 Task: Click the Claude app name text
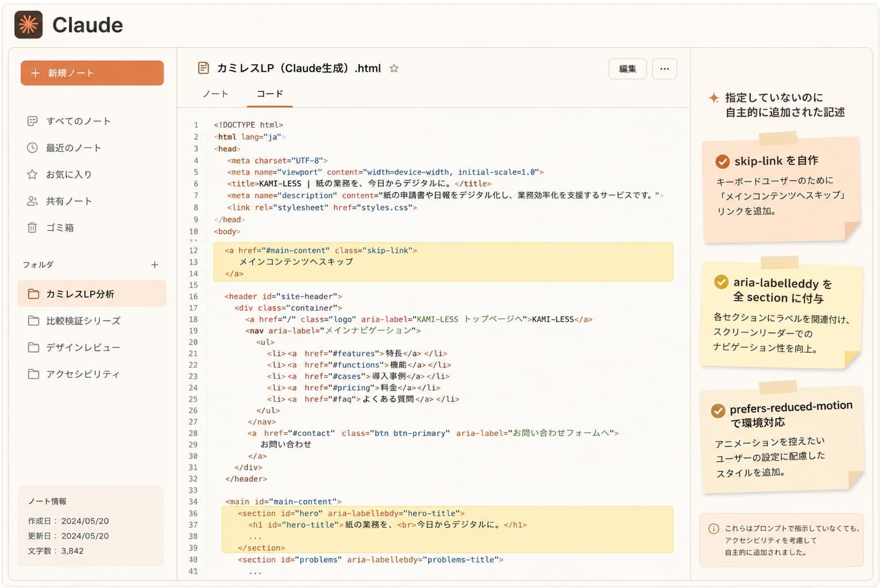87,25
